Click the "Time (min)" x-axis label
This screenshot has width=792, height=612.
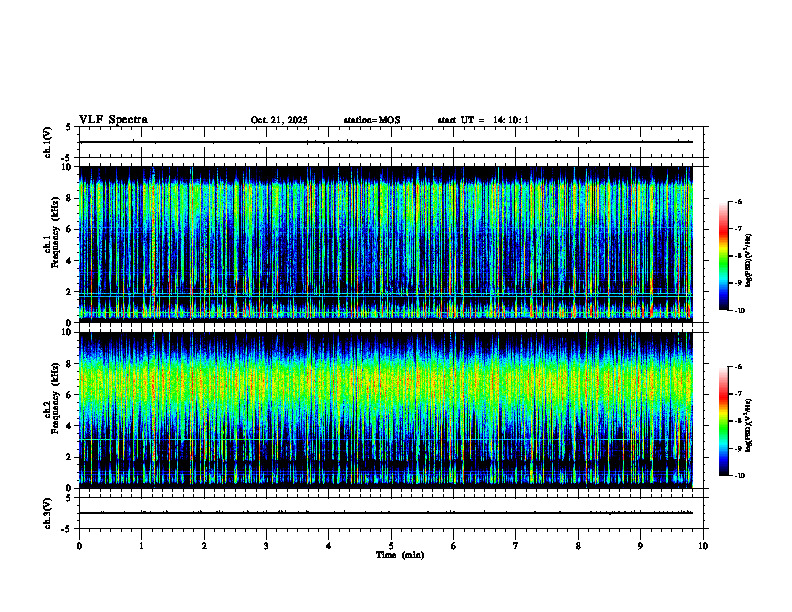click(x=400, y=555)
